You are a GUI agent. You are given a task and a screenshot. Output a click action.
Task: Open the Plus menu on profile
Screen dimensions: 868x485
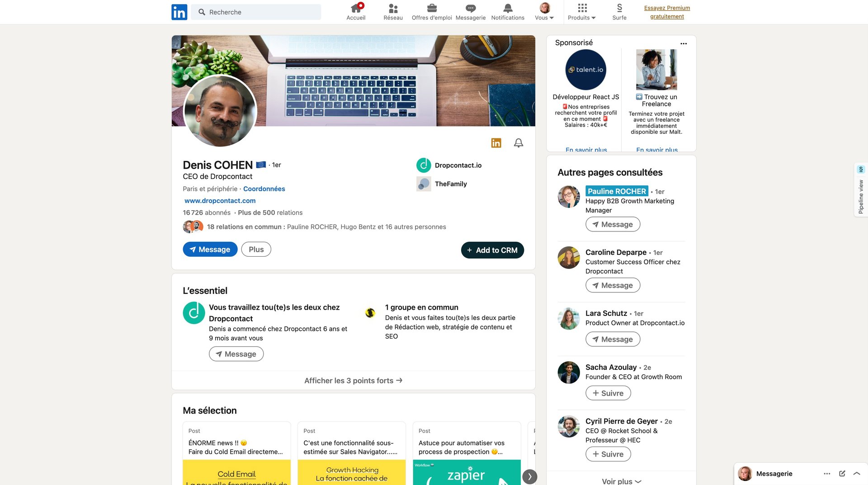[x=256, y=250]
